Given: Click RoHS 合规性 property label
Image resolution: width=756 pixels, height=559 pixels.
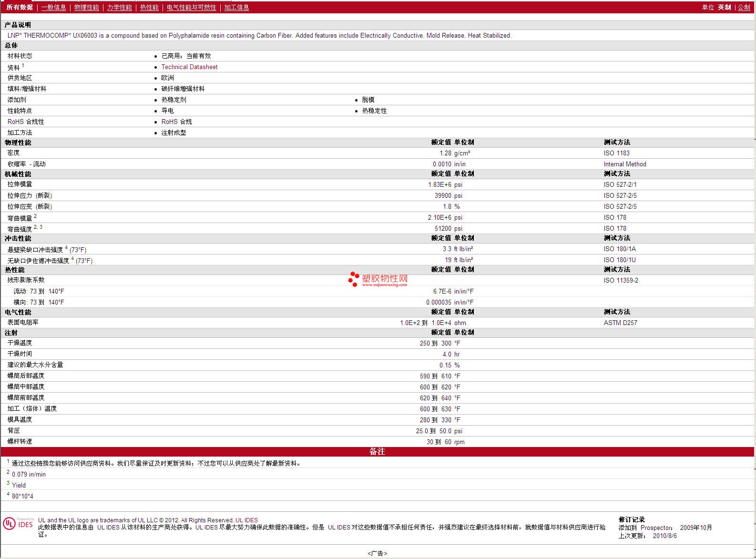Looking at the screenshot, I should (26, 122).
